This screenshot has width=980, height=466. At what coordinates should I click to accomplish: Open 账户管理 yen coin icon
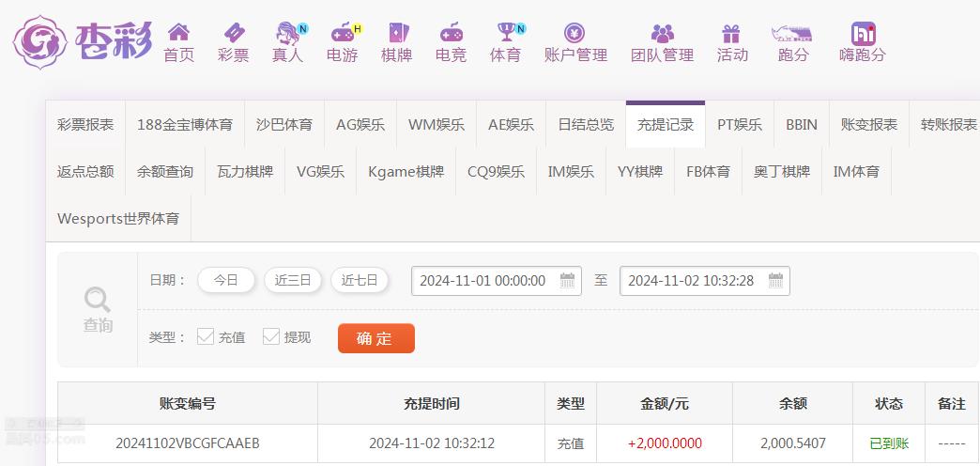click(x=574, y=33)
